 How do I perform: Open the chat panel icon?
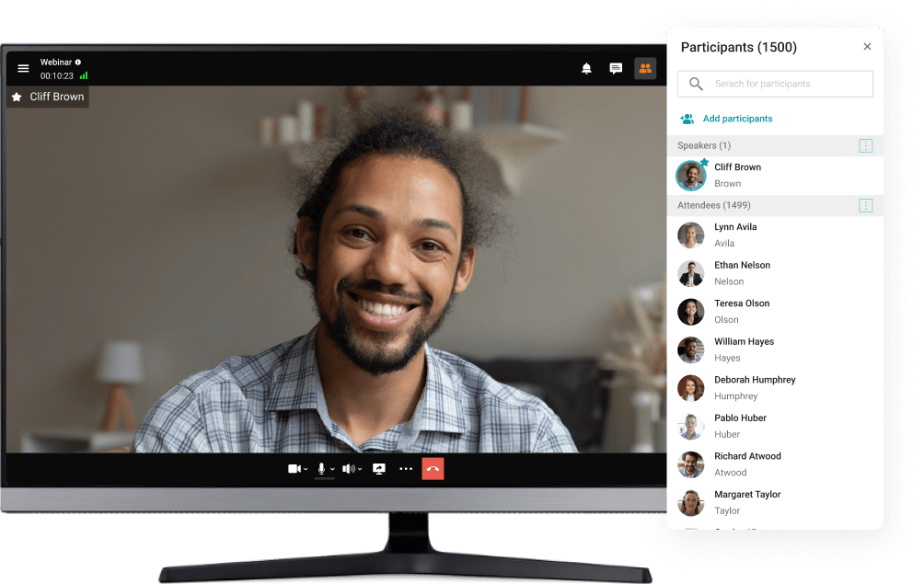pyautogui.click(x=616, y=68)
